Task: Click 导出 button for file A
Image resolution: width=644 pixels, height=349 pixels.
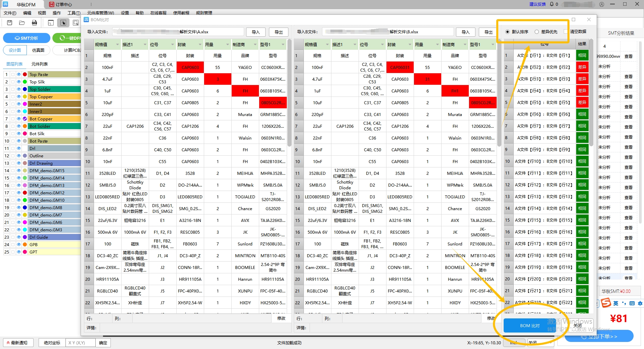Action: coord(279,32)
